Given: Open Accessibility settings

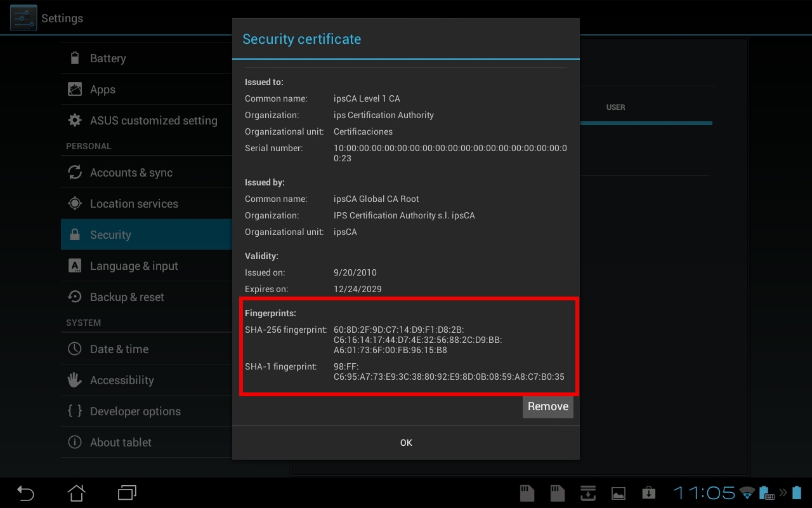Looking at the screenshot, I should pyautogui.click(x=147, y=380).
